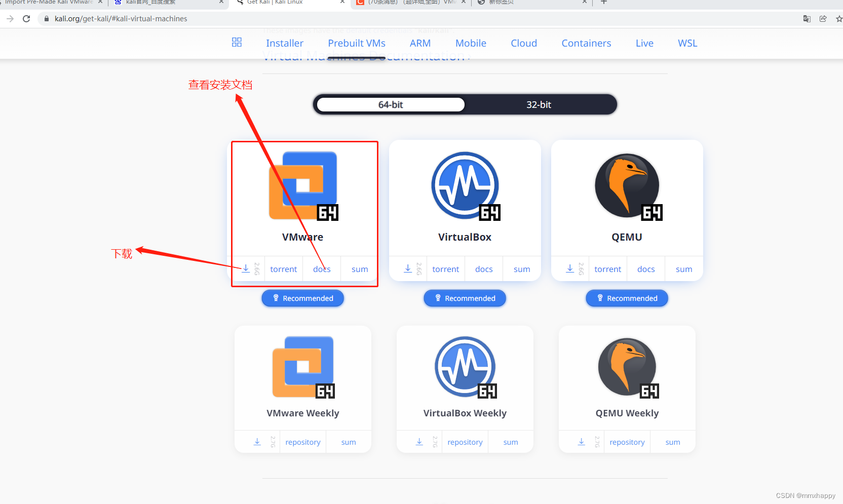
Task: Open the QEMU sum link
Action: coord(684,269)
